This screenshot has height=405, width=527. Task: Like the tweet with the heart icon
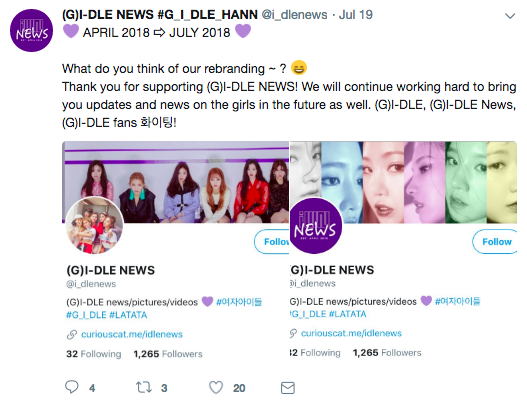[x=216, y=388]
